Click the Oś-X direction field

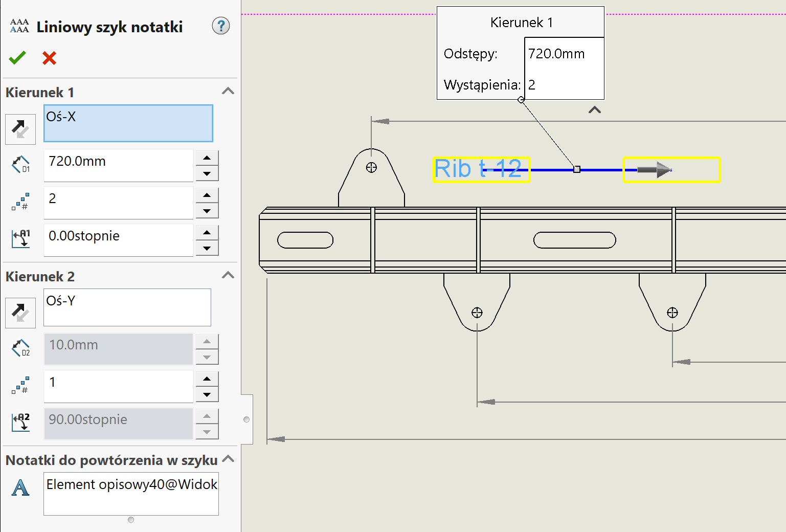coord(128,123)
